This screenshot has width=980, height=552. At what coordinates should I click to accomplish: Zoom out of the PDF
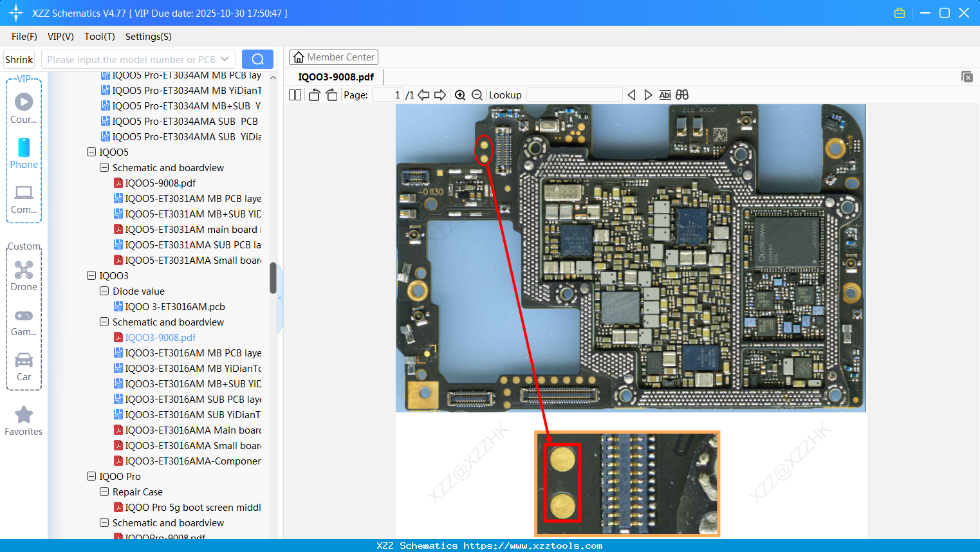477,95
